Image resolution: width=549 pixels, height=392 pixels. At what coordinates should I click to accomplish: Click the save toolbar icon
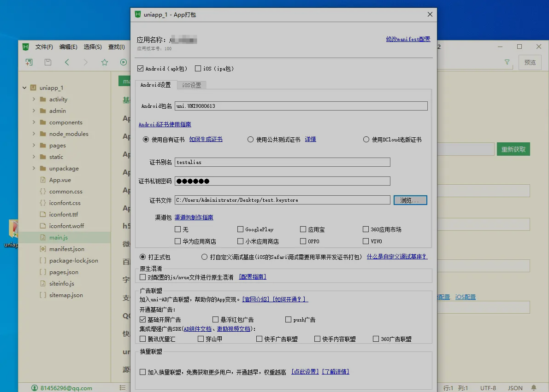48,62
